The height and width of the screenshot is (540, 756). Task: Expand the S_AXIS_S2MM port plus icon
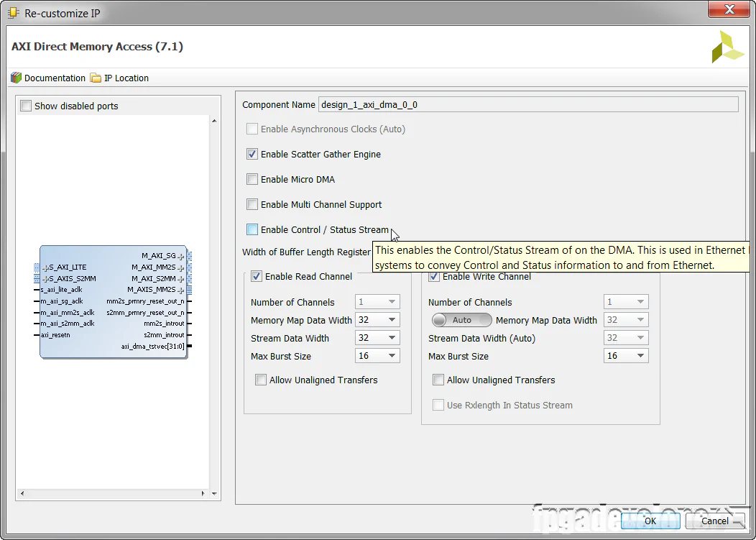click(45, 278)
